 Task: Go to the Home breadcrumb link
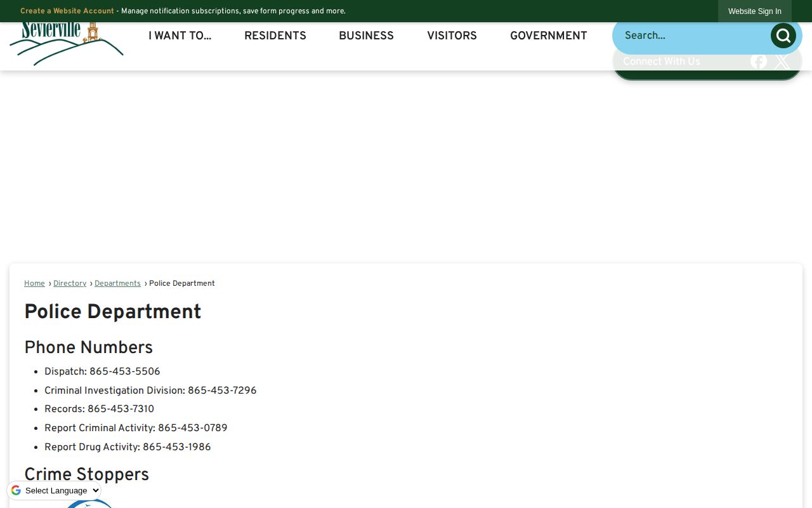(34, 284)
